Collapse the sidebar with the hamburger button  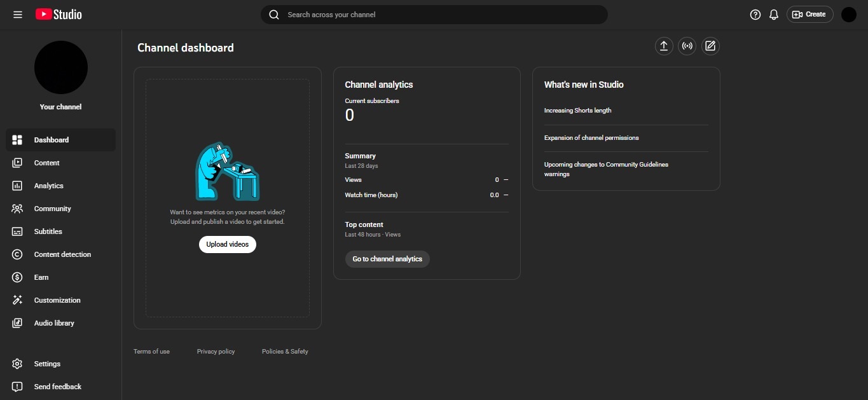point(18,14)
